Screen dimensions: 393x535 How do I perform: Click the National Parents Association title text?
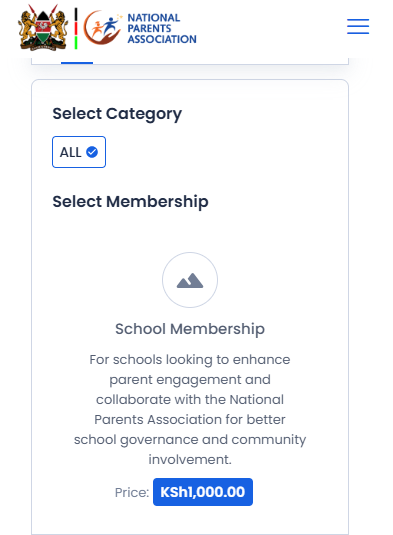pos(162,28)
